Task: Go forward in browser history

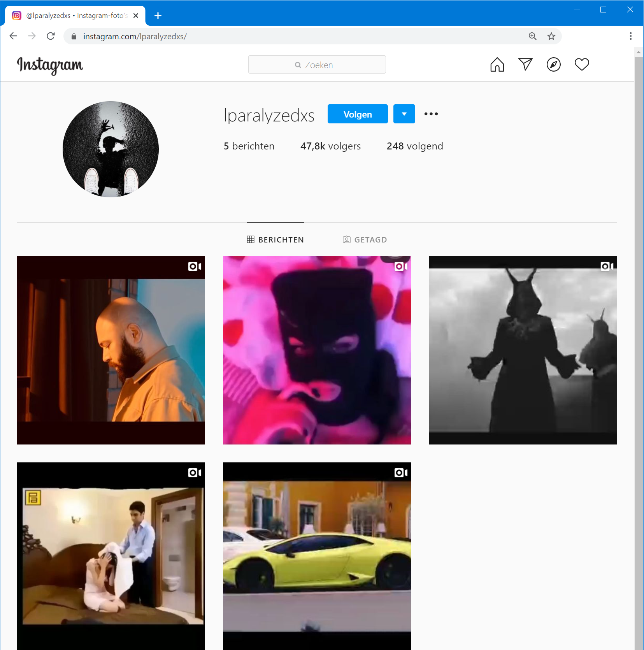Action: 32,36
